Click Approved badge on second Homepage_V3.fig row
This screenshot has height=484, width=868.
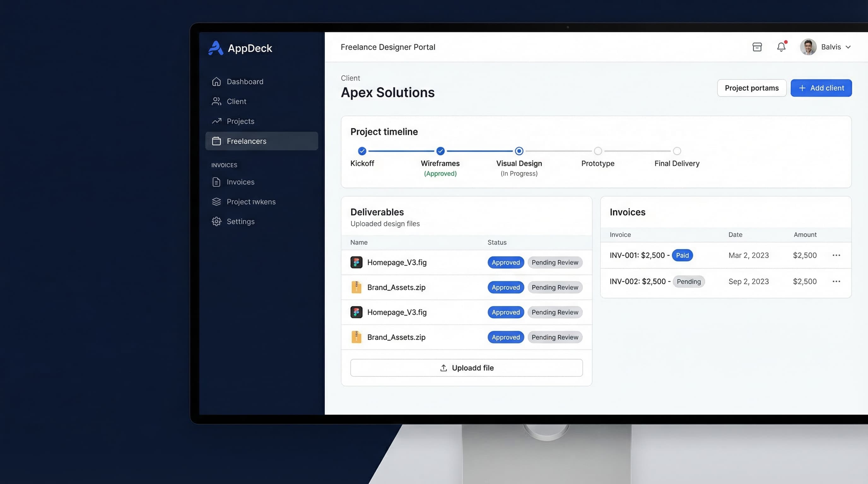click(x=506, y=312)
